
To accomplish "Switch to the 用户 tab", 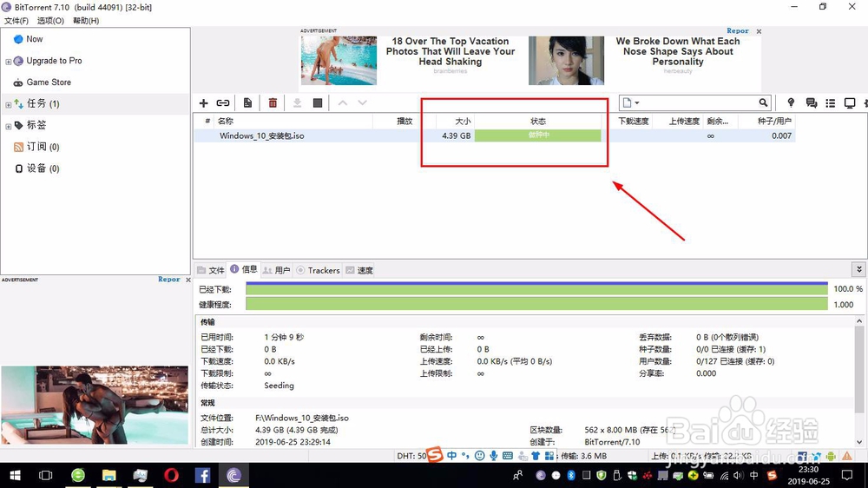I will point(277,270).
